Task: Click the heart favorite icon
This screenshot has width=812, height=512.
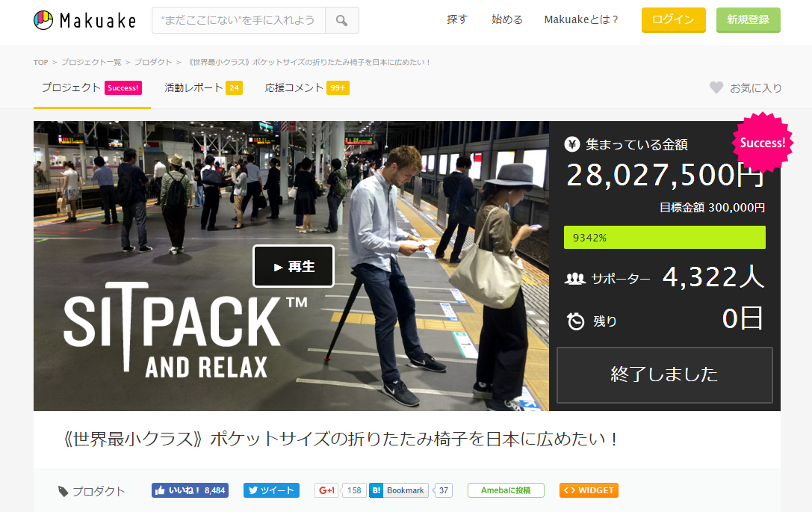Action: 716,87
